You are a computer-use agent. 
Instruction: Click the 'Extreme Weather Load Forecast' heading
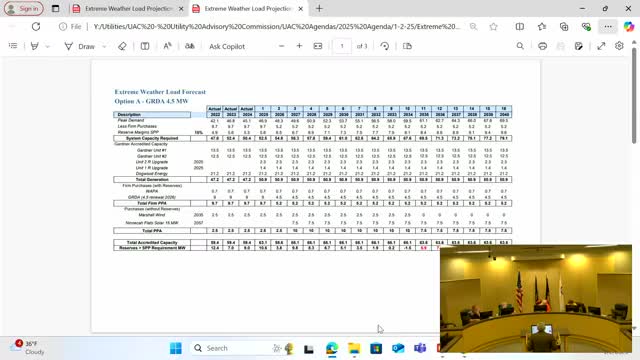click(160, 92)
